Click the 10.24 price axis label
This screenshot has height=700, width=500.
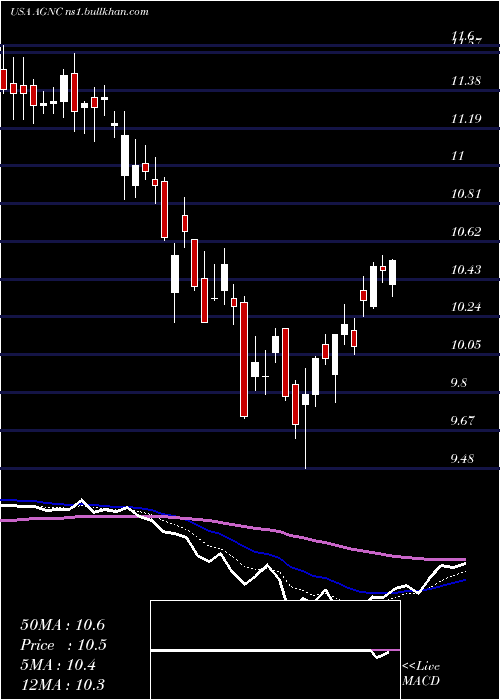(466, 307)
